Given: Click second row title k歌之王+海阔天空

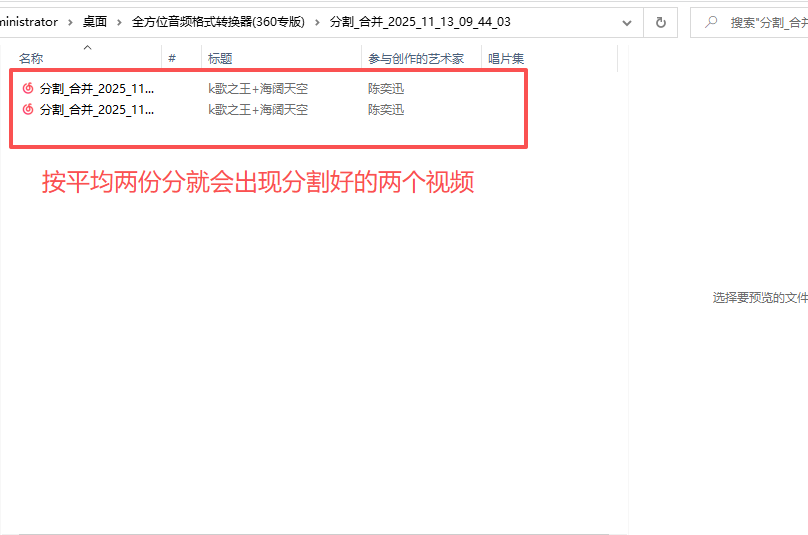Looking at the screenshot, I should 258,110.
